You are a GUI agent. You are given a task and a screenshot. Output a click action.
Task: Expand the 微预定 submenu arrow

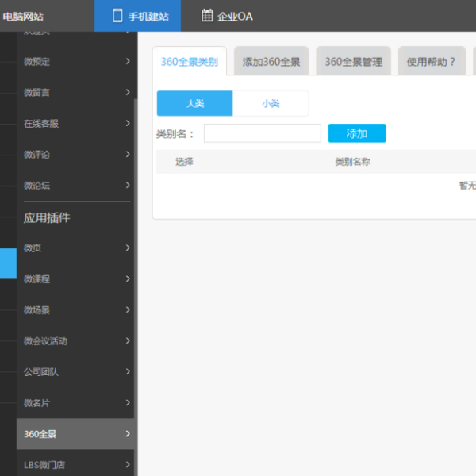pos(128,62)
